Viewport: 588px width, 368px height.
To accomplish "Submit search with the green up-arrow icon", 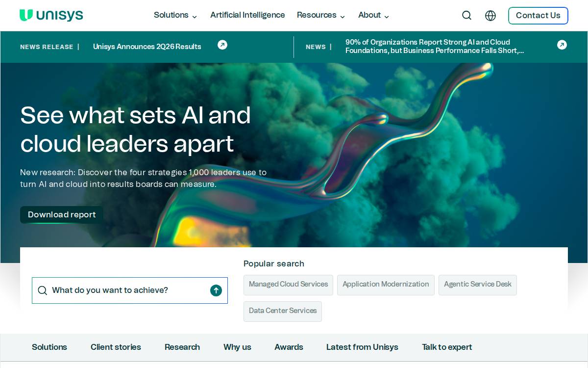I will [216, 290].
